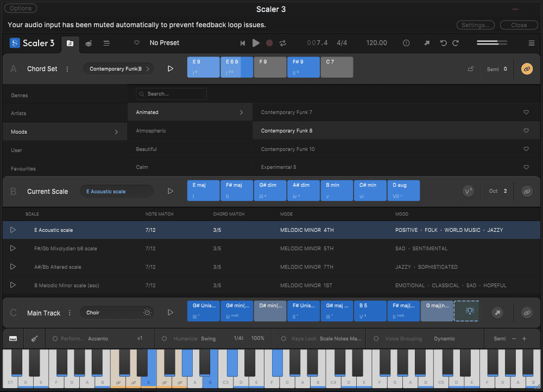Image resolution: width=543 pixels, height=392 pixels.
Task: Increase Semi with the plus button
Action: [525, 339]
